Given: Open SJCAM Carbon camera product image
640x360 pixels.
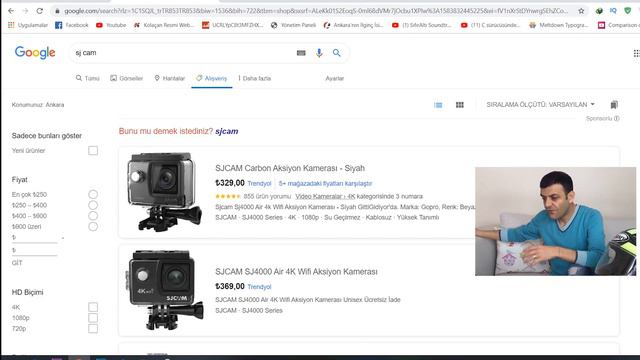Looking at the screenshot, I should point(164,192).
